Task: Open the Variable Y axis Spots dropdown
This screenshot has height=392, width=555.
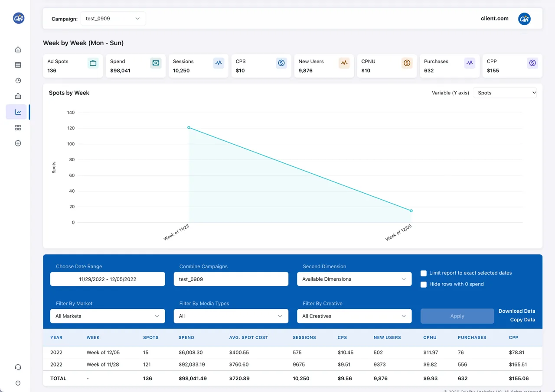Action: (505, 93)
